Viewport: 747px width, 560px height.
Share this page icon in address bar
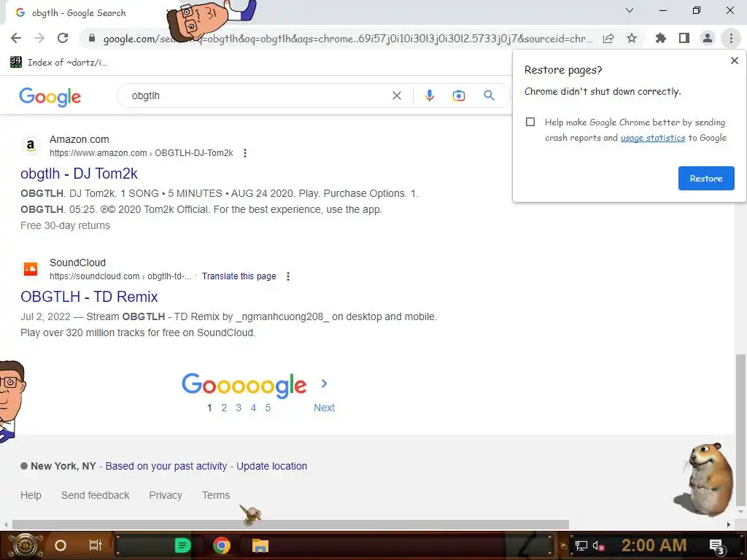point(608,39)
